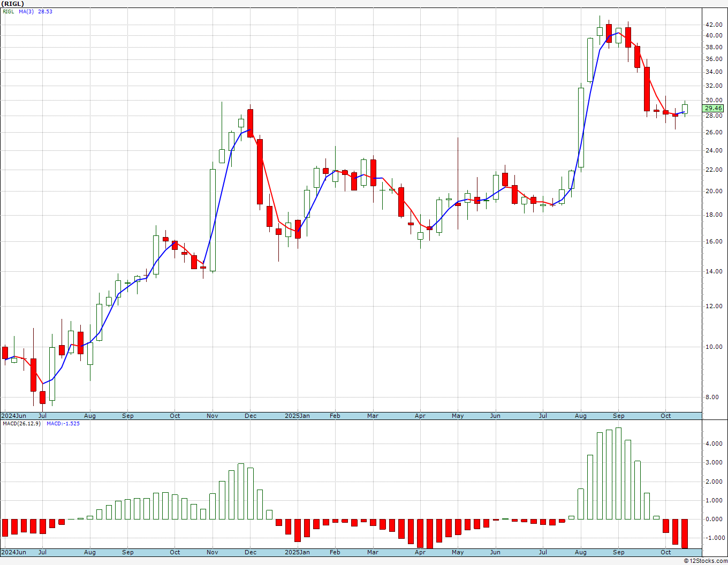Select the RIGL symbol legend text
Image resolution: width=728 pixels, height=565 pixels.
[9, 11]
